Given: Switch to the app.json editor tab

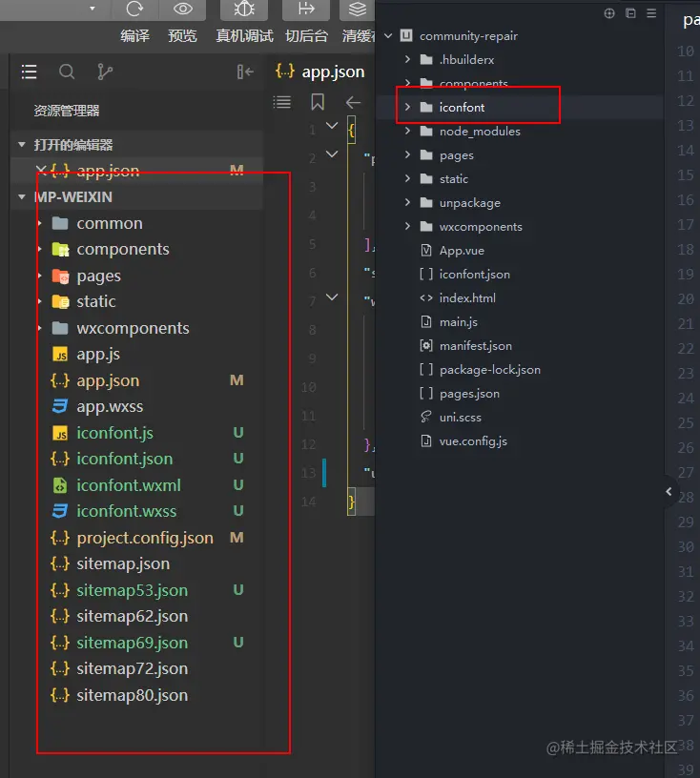Looking at the screenshot, I should [320, 72].
